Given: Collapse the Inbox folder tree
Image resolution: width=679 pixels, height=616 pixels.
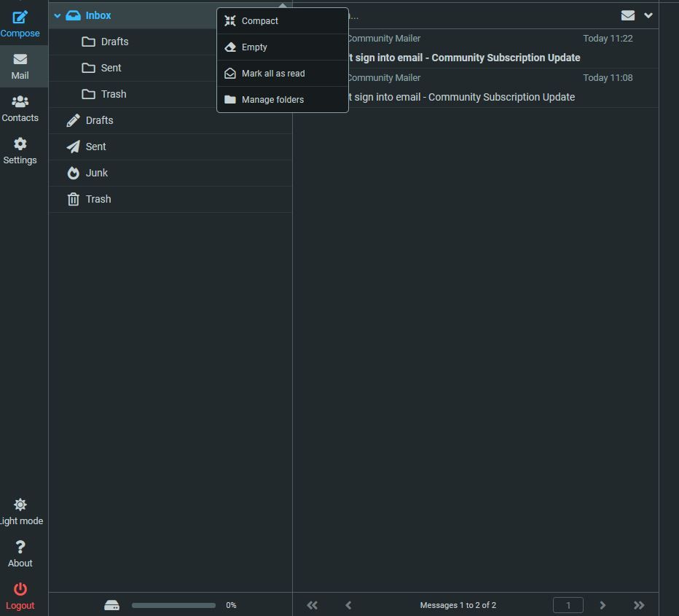Looking at the screenshot, I should (58, 15).
